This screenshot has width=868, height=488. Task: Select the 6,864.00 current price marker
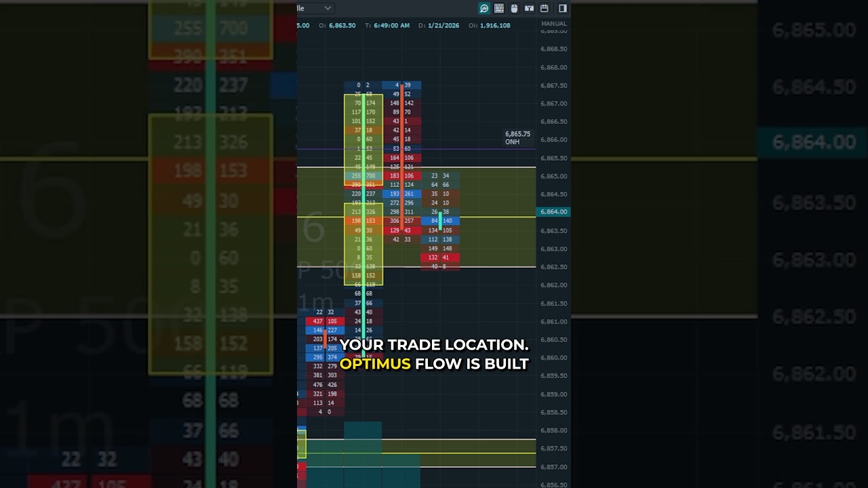(x=553, y=212)
